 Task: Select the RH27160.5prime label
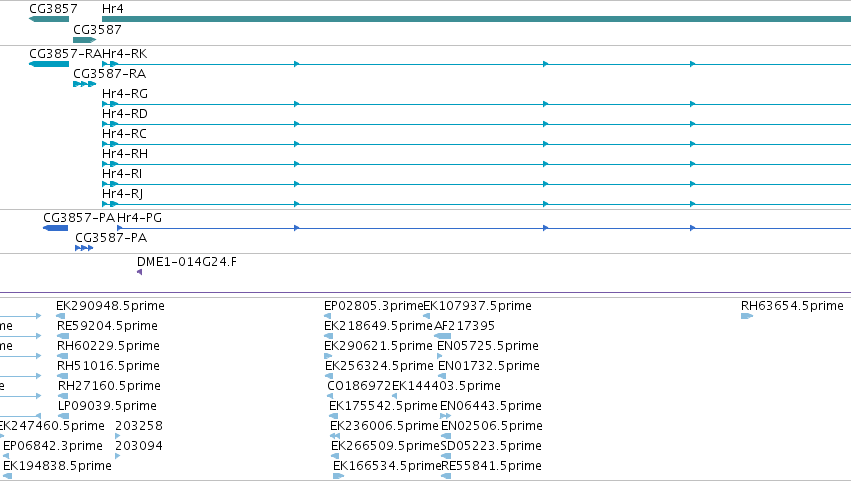coord(110,387)
